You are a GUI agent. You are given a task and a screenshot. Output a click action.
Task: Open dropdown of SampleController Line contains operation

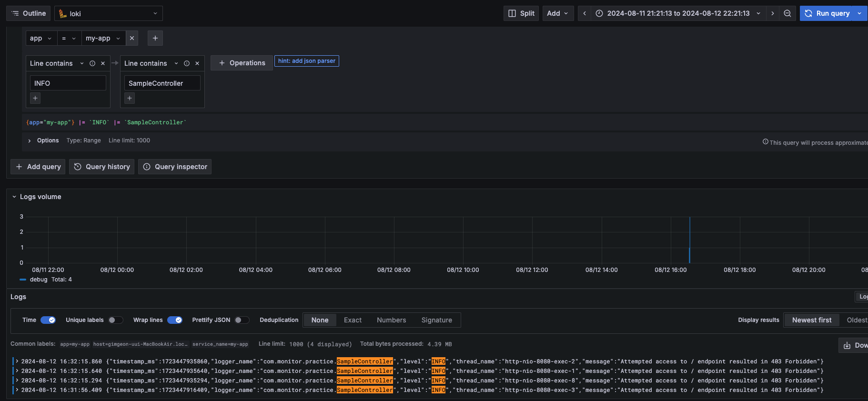[176, 63]
